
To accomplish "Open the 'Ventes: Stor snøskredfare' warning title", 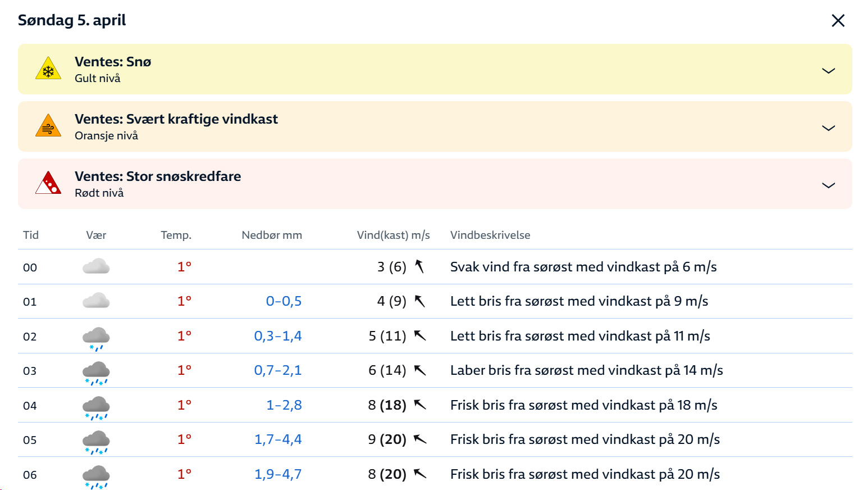I will point(158,176).
